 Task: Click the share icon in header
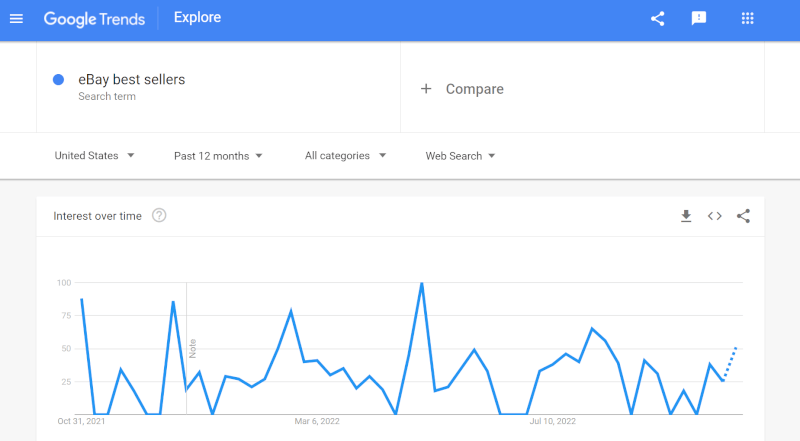pos(658,19)
